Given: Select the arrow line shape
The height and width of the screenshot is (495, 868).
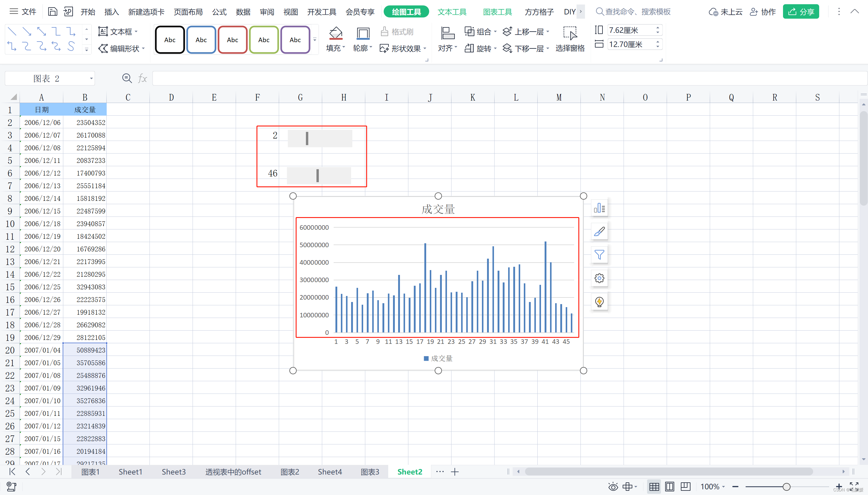Looking at the screenshot, I should (x=27, y=32).
